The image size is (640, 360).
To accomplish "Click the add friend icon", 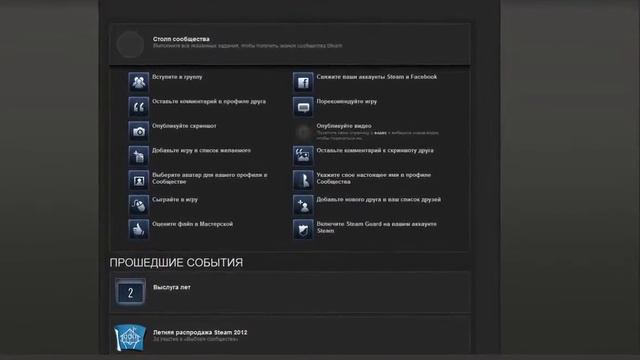I will tap(303, 204).
